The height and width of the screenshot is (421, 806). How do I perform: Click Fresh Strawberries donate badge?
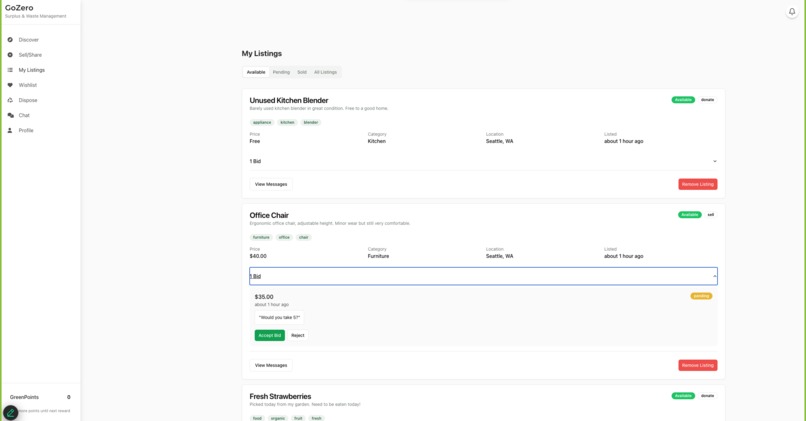(x=707, y=396)
